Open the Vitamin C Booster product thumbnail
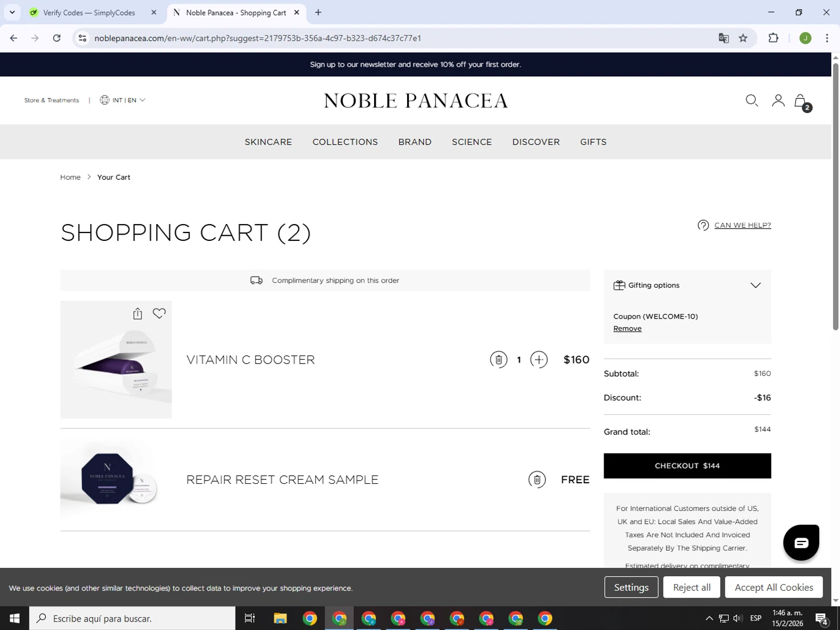840x630 pixels. [x=116, y=360]
